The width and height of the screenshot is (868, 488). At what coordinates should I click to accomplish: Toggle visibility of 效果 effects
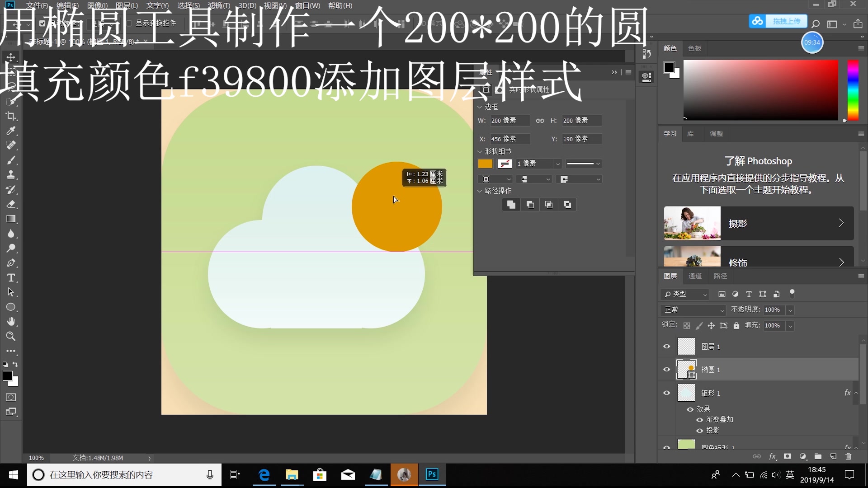pos(690,409)
